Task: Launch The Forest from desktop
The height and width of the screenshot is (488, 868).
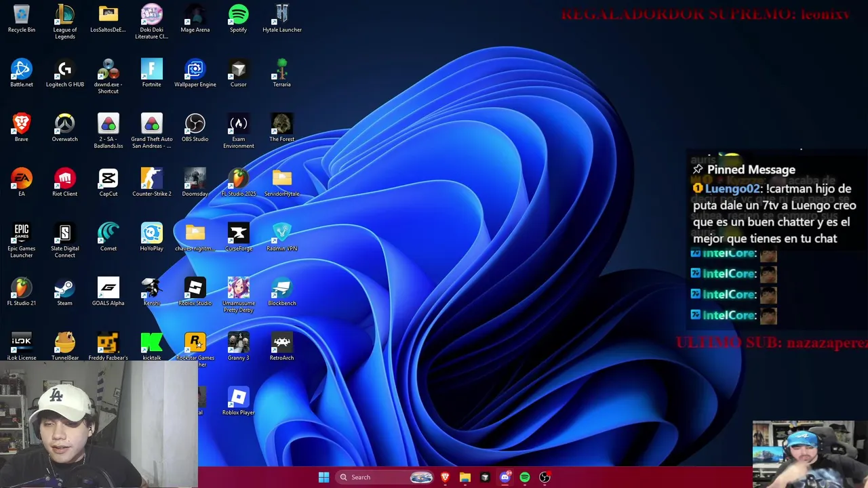Action: pos(282,128)
